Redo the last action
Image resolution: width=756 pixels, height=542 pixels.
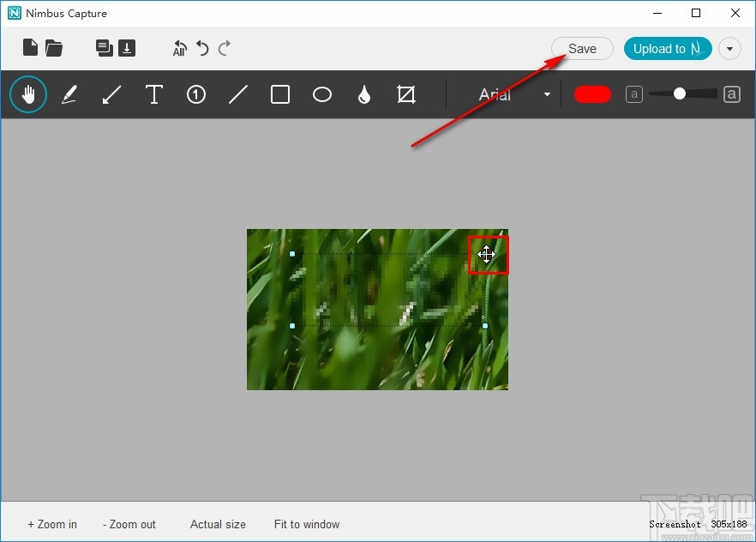(x=225, y=48)
